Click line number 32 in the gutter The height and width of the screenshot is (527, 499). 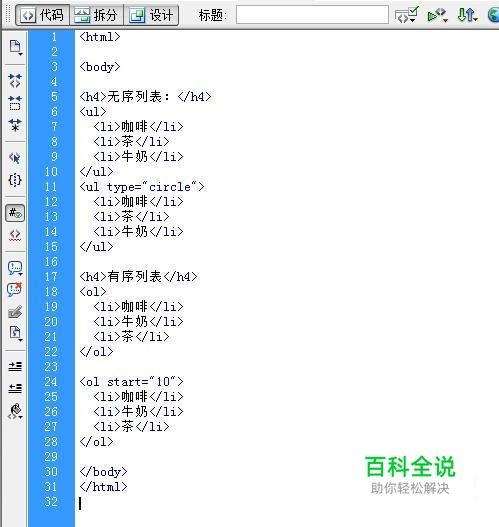51,502
